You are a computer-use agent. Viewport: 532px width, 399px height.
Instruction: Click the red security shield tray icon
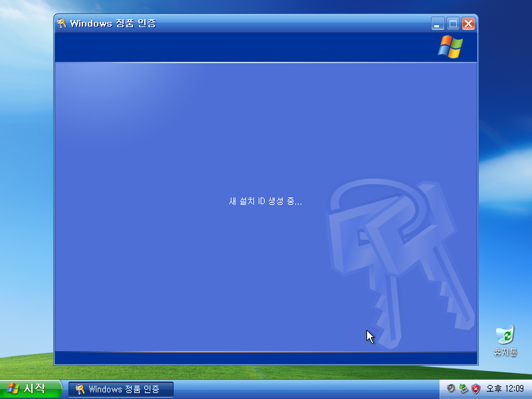[x=476, y=388]
